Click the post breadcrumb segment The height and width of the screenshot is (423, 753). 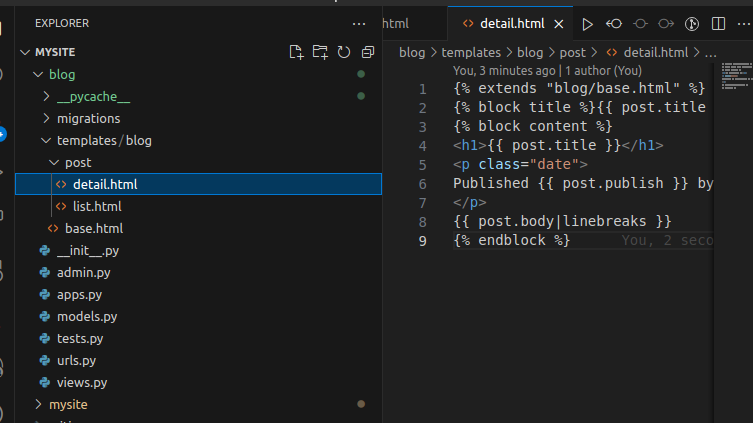[x=572, y=52]
